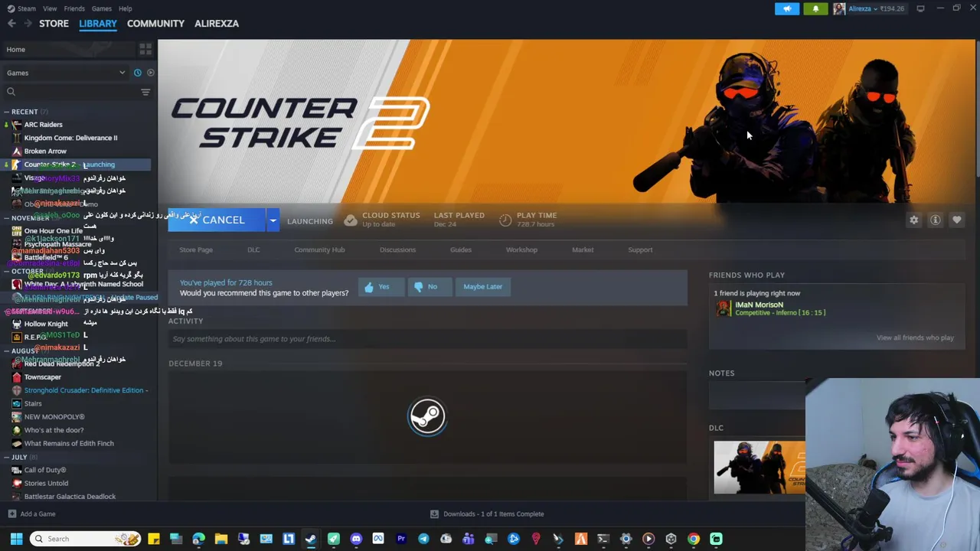The height and width of the screenshot is (551, 980).
Task: Open the launch options dropdown arrow
Action: (273, 220)
